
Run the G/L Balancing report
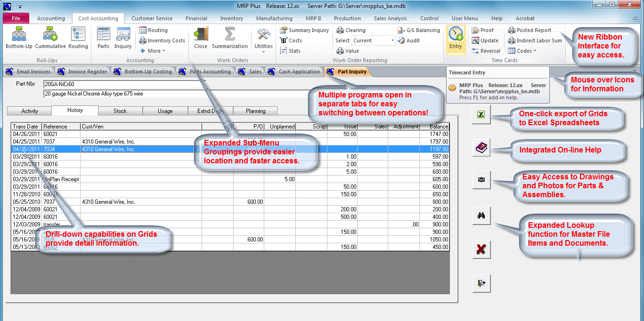pyautogui.click(x=419, y=30)
